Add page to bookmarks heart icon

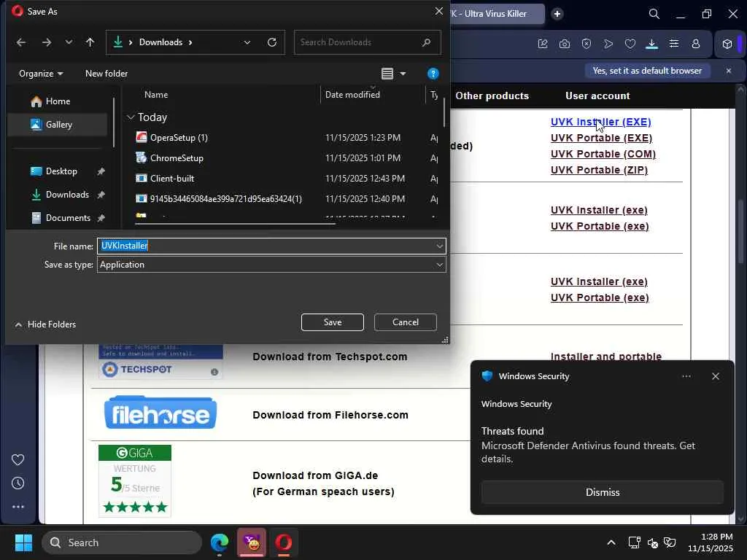630,44
